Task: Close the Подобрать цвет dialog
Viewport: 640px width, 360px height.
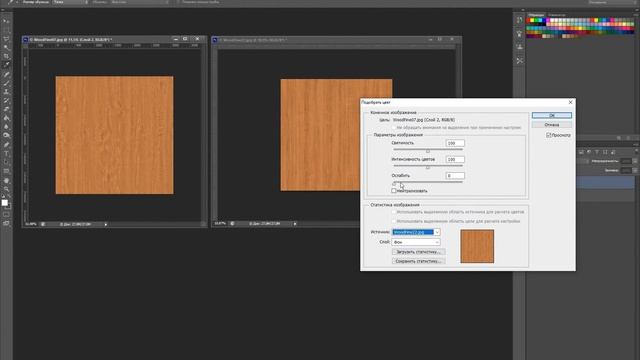Action: click(x=570, y=102)
